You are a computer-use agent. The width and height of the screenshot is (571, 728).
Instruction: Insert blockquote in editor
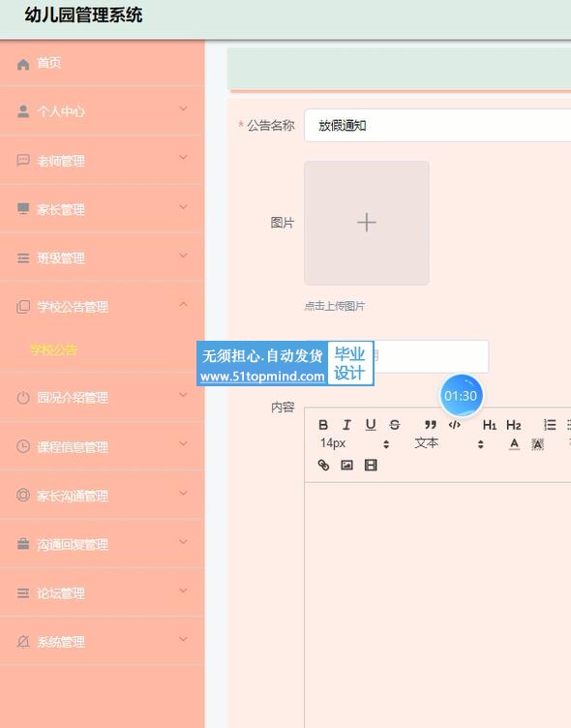click(x=431, y=425)
